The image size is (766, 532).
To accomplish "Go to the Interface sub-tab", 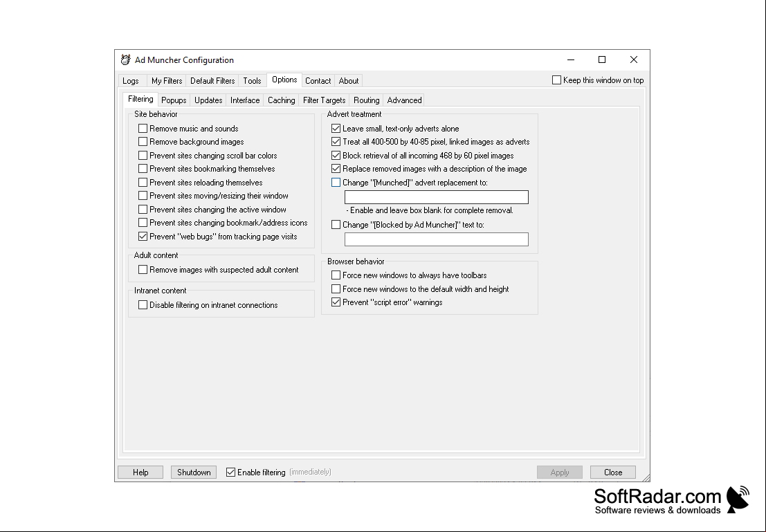I will pos(245,100).
